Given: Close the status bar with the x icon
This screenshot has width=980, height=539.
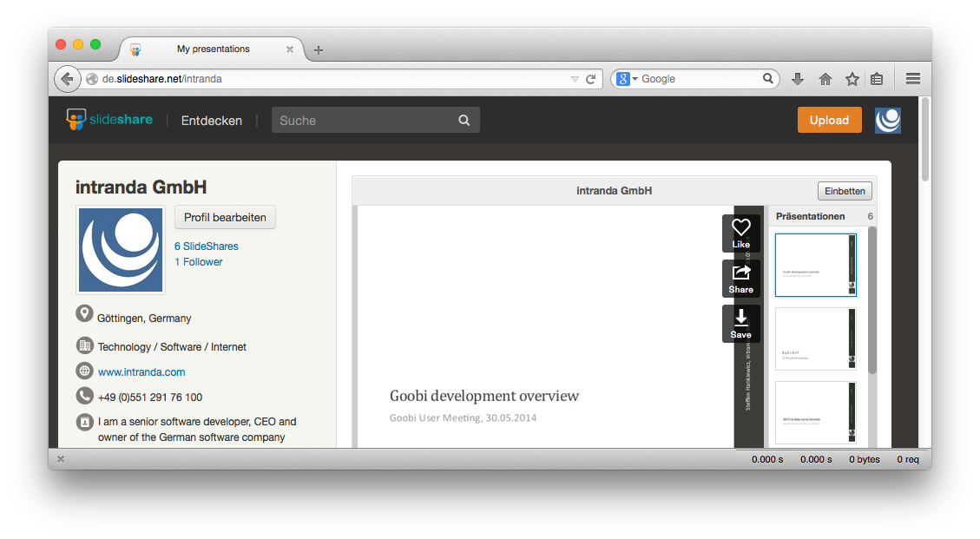Looking at the screenshot, I should pyautogui.click(x=61, y=459).
